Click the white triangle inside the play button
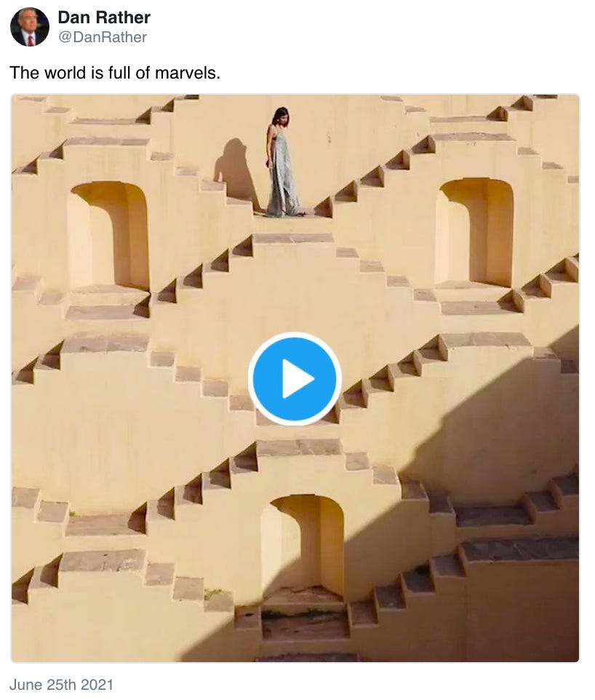This screenshot has width=595, height=700. tap(297, 378)
